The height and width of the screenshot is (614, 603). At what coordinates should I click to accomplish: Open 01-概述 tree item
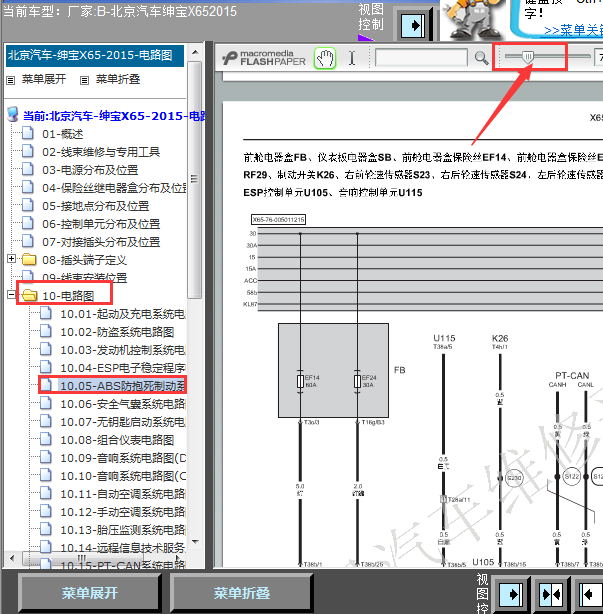coord(63,134)
